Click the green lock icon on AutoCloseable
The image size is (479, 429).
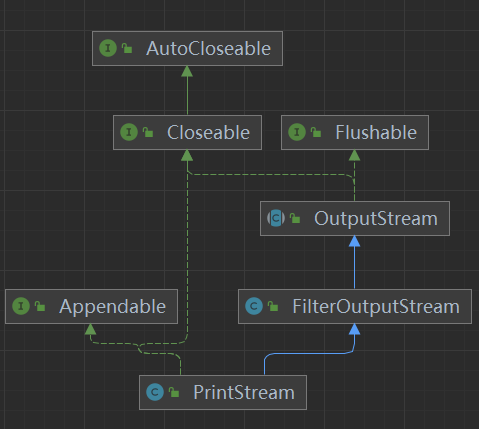(127, 49)
